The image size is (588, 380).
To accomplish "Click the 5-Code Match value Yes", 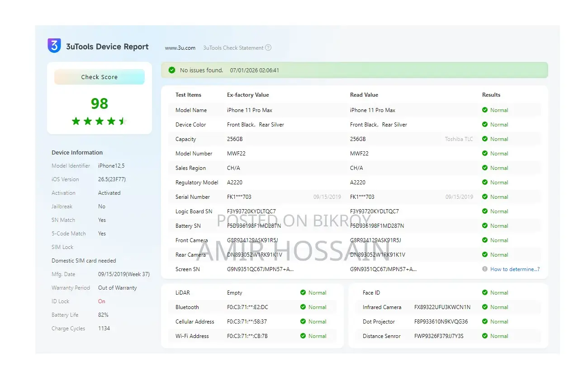I will (102, 234).
